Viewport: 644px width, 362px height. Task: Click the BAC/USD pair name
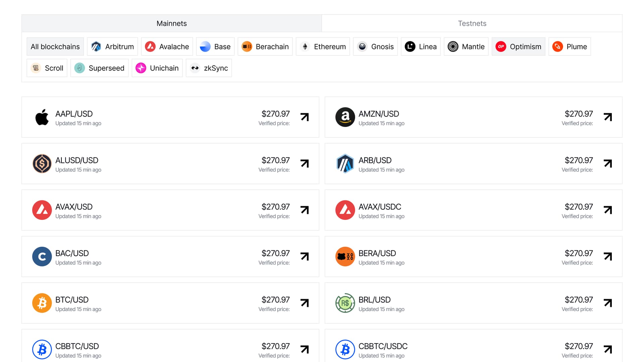(72, 253)
